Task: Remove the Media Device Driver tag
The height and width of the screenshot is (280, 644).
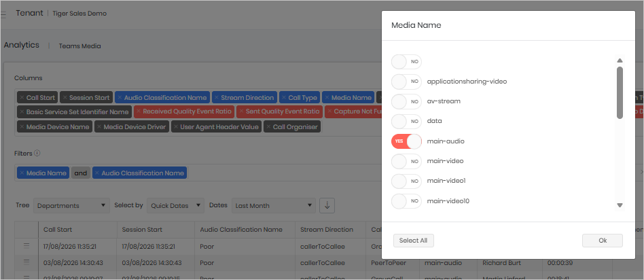Action: 99,127
